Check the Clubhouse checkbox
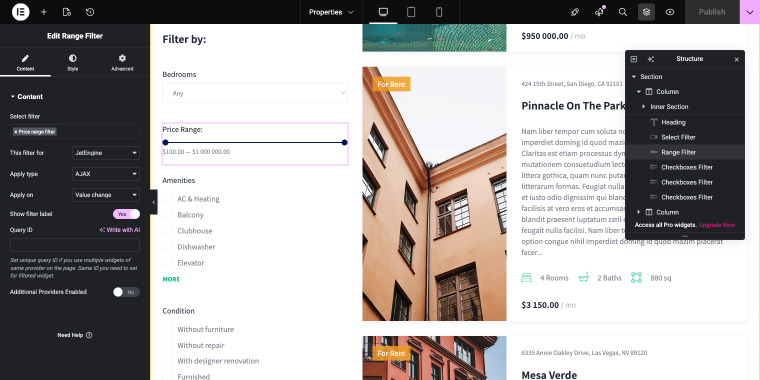Screen dimensions: 760x380 167,230
